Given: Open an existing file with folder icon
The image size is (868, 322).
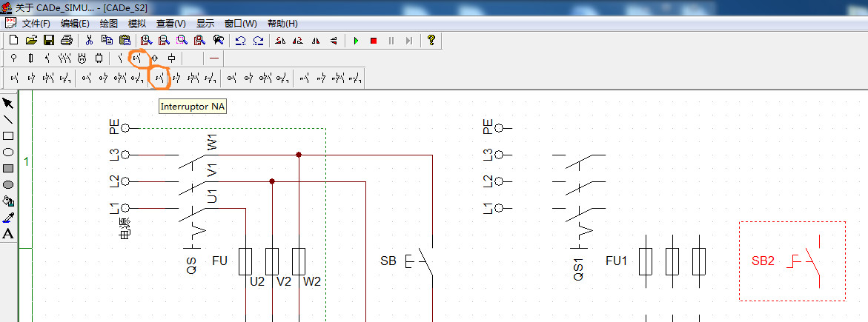Looking at the screenshot, I should (32, 41).
